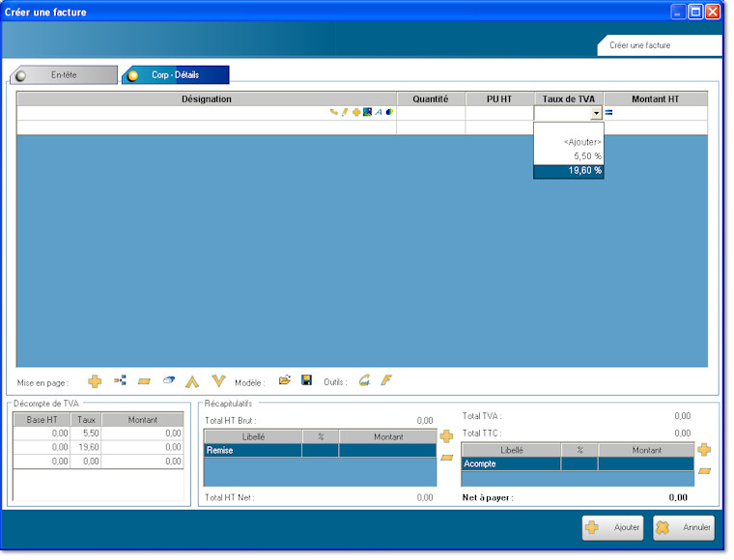This screenshot has height=560, width=734.
Task: Click the yellow F icon in Outils
Action: pos(386,381)
